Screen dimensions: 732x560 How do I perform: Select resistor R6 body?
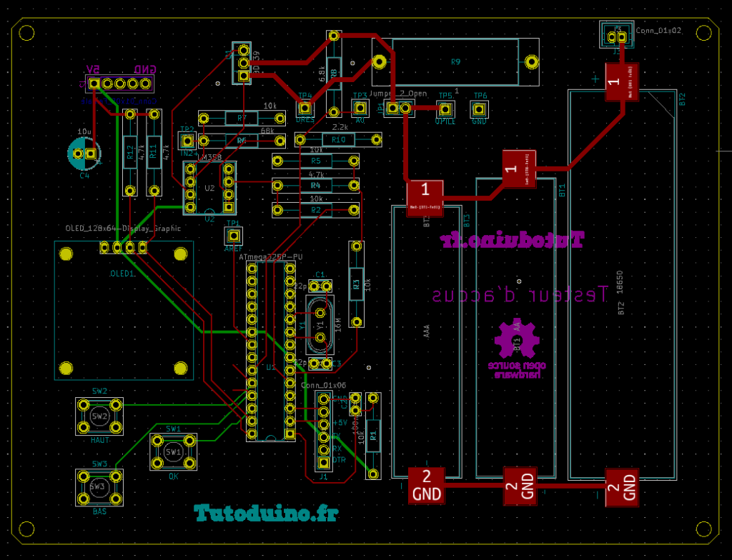(x=242, y=141)
